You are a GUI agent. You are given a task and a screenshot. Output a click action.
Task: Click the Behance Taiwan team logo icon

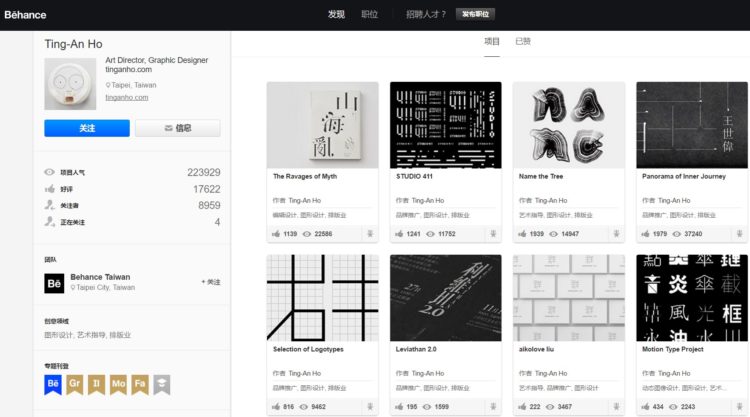pos(54,283)
